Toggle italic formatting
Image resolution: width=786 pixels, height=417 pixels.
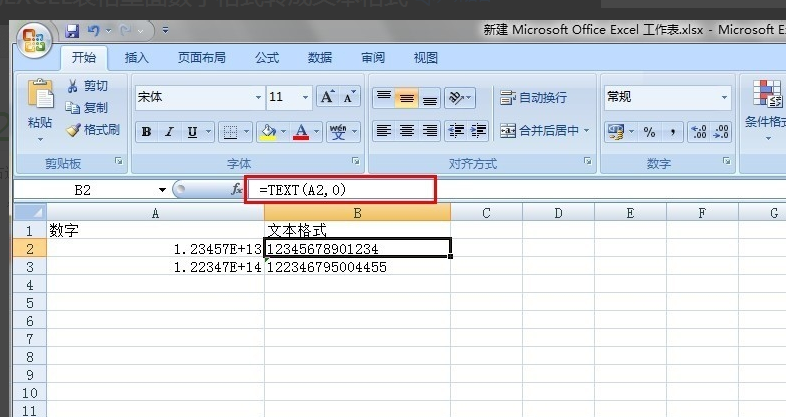(x=169, y=132)
